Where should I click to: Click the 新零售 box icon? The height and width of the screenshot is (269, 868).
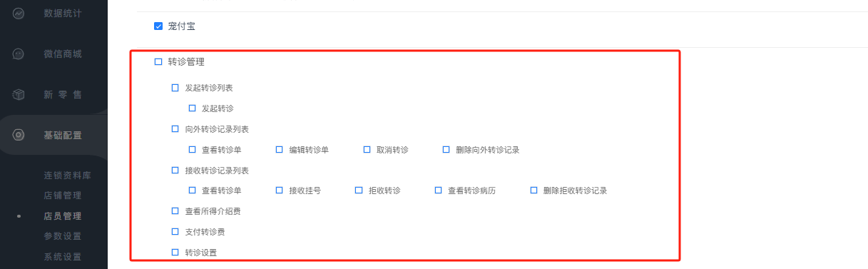(19, 95)
